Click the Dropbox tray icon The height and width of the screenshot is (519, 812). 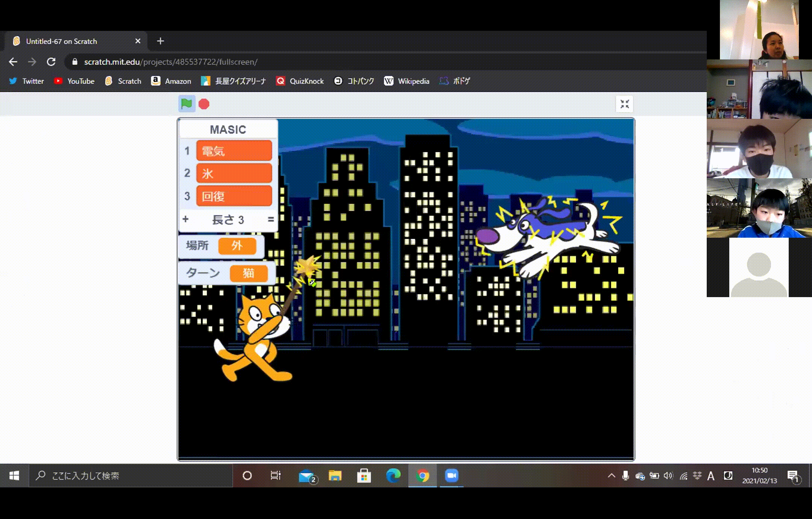[697, 476]
